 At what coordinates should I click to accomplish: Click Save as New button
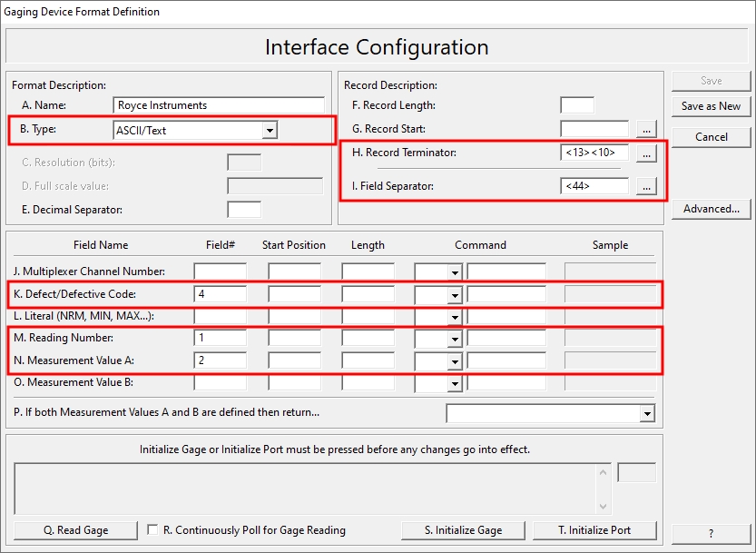(x=712, y=106)
